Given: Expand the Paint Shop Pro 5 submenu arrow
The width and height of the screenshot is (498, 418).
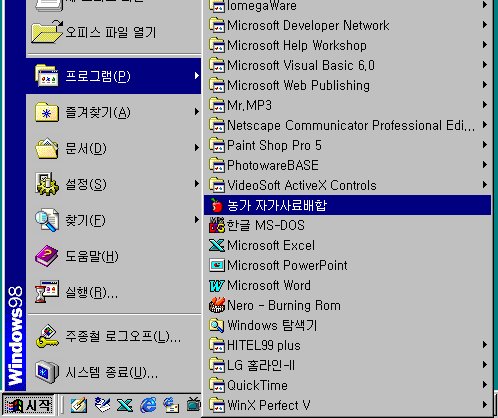Looking at the screenshot, I should point(485,145).
